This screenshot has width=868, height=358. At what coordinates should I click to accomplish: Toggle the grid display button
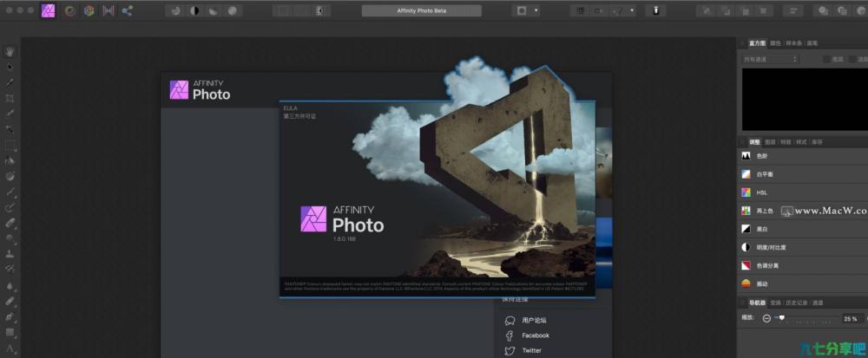pos(580,10)
